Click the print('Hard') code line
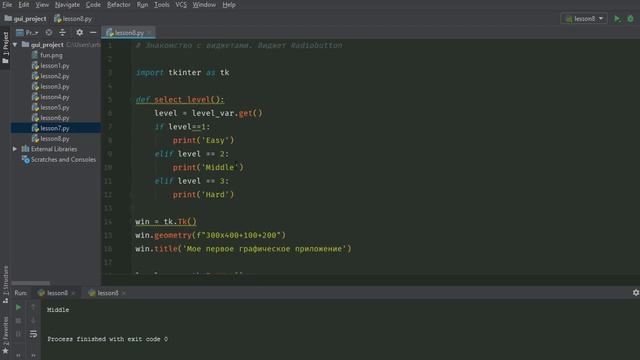The image size is (640, 360). click(203, 195)
